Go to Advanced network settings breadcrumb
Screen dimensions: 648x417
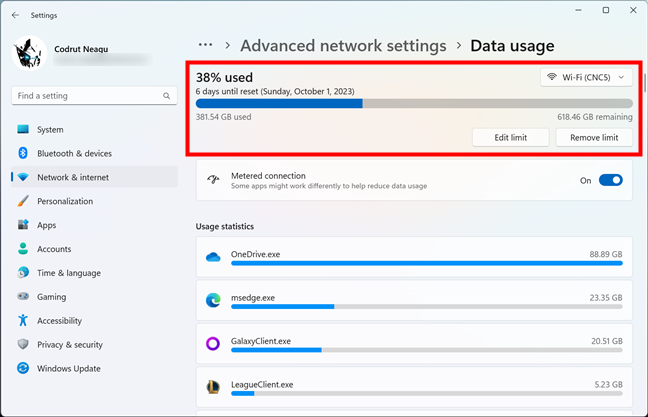click(343, 45)
